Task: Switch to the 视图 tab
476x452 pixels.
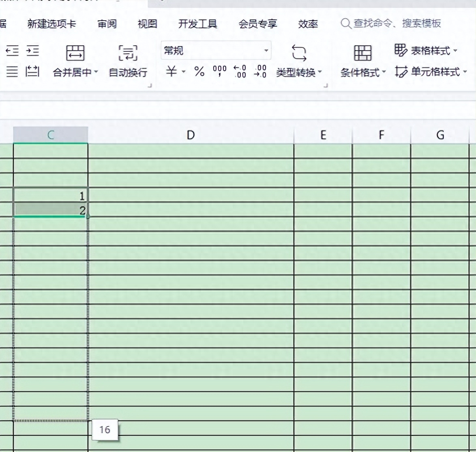Action: (x=147, y=23)
